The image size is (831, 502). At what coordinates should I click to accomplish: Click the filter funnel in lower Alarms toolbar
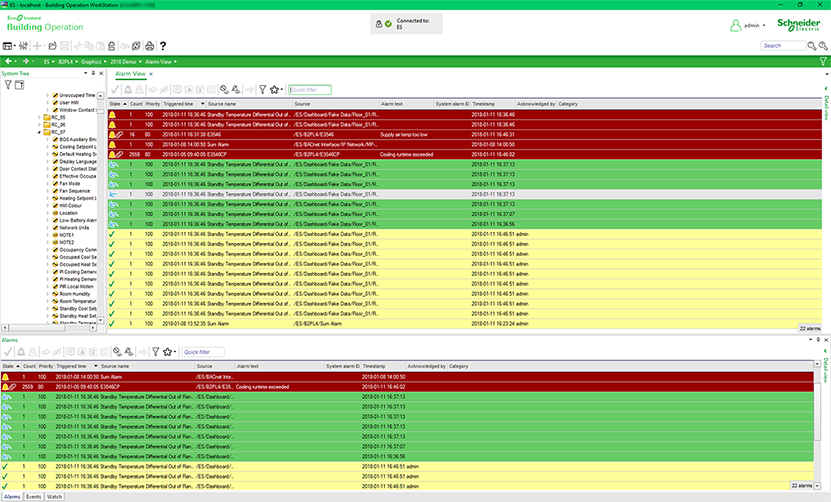(155, 352)
